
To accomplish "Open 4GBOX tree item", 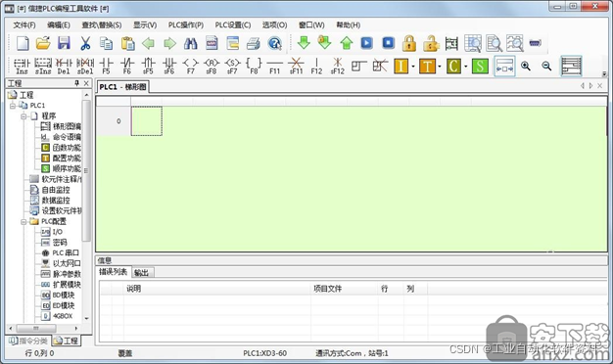I will pos(63,316).
